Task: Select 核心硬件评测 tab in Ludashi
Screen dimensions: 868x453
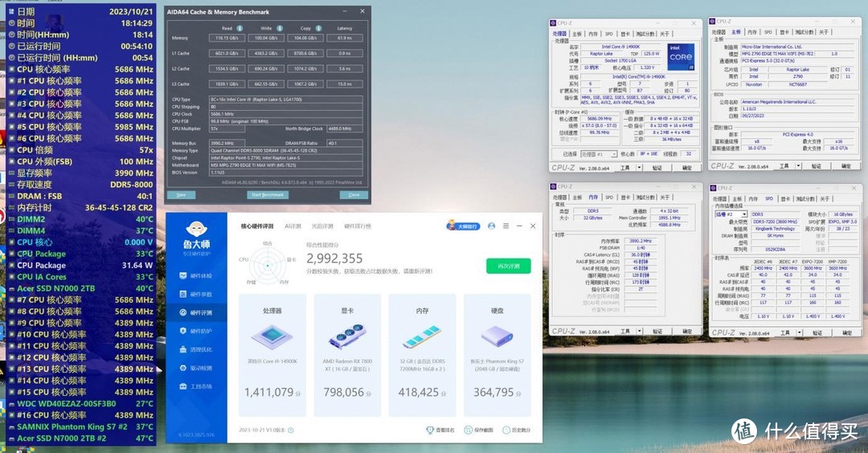Action: click(x=257, y=226)
